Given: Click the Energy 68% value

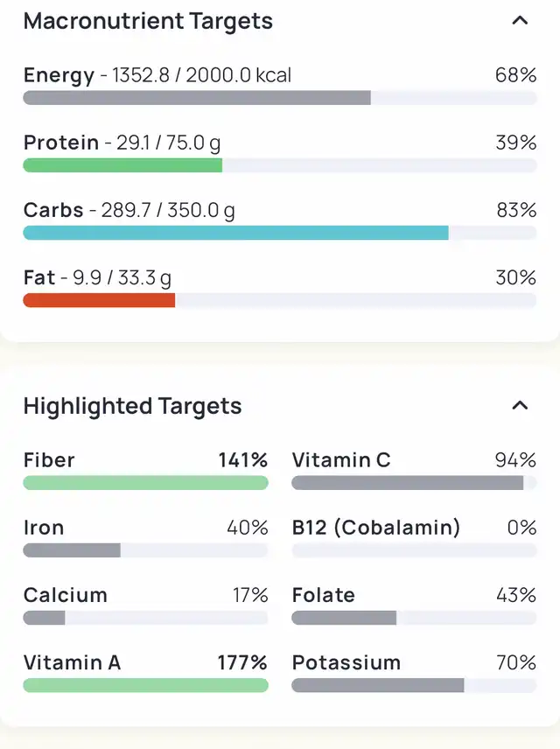Looking at the screenshot, I should [515, 75].
